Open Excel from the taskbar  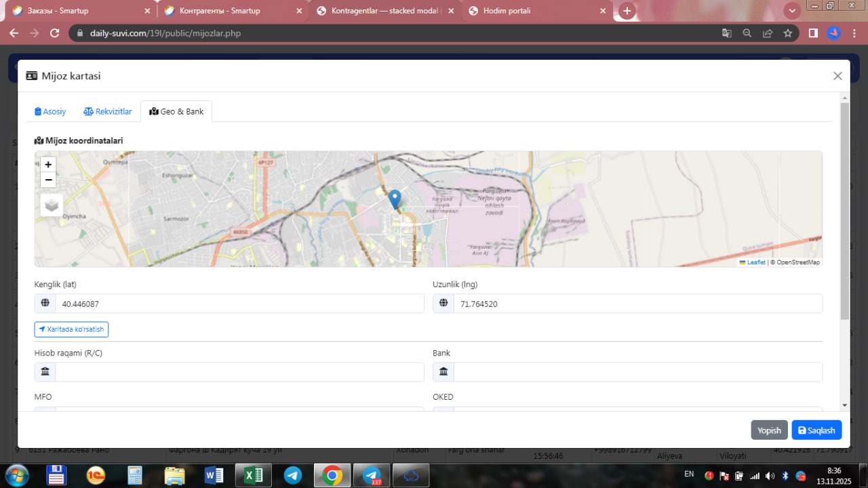(x=253, y=475)
